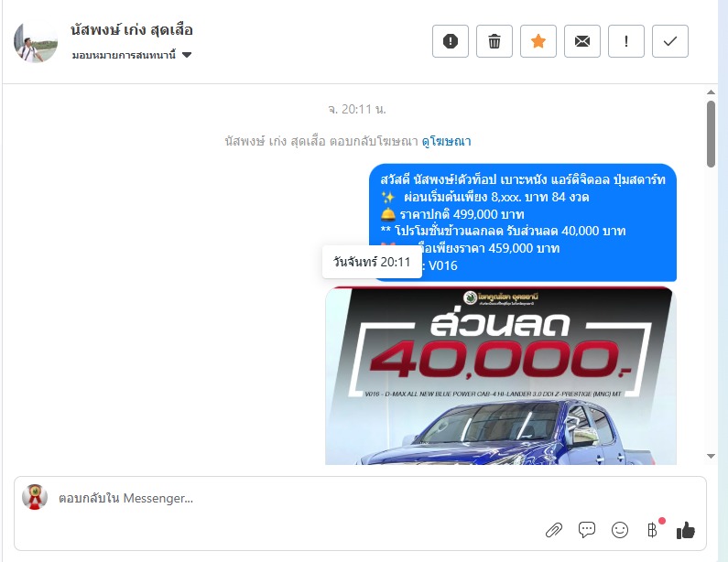Delete conversation using trash can icon

click(494, 41)
